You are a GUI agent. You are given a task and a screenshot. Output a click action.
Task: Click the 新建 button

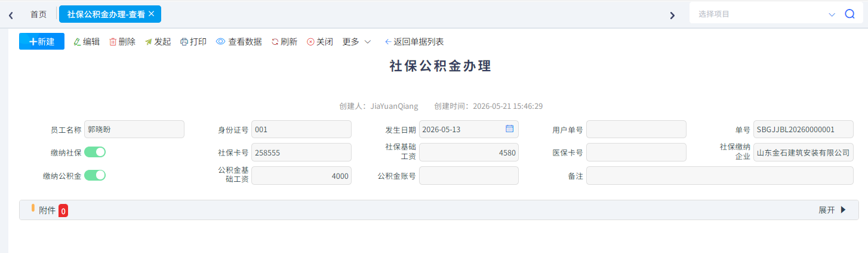(x=42, y=41)
